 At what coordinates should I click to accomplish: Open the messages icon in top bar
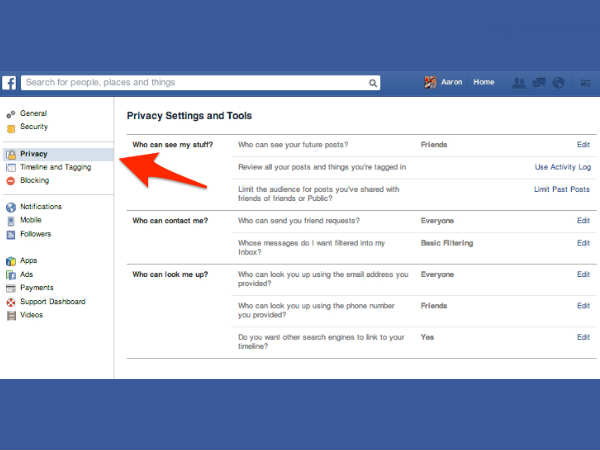point(539,83)
